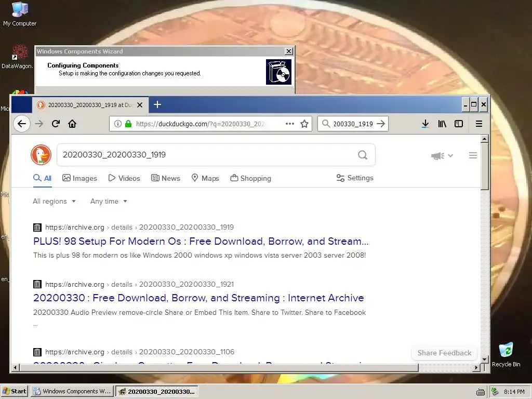
Task: Click the Share Feedback button
Action: point(444,353)
